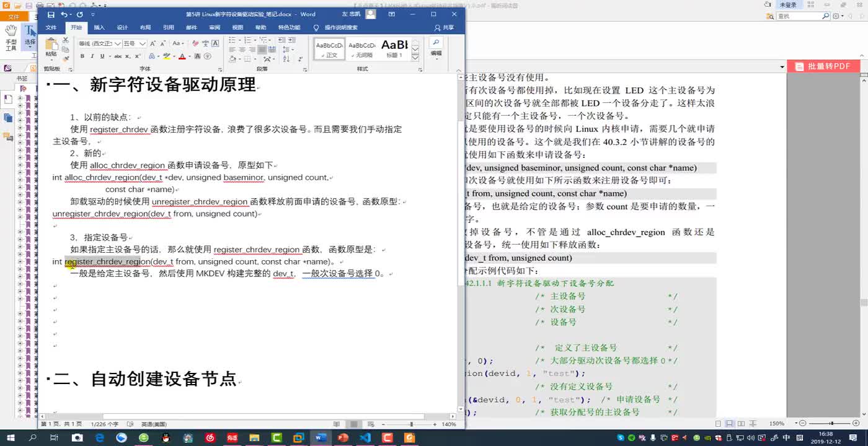Switch to the 视图 ribbon tab
The image size is (868, 446).
(x=237, y=27)
